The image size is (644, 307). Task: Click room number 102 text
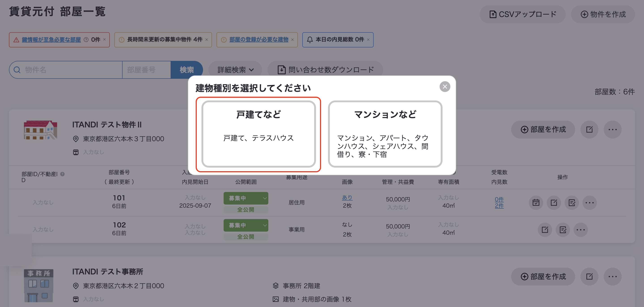click(119, 225)
